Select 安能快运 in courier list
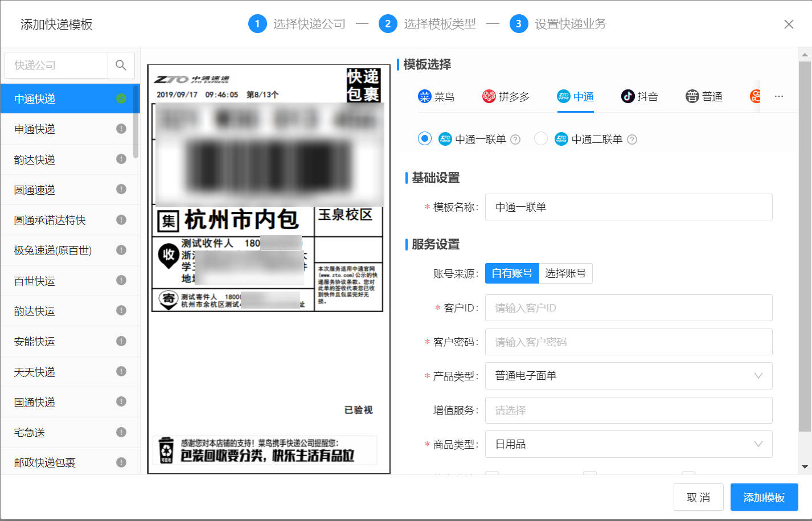The height and width of the screenshot is (521, 812). click(70, 341)
